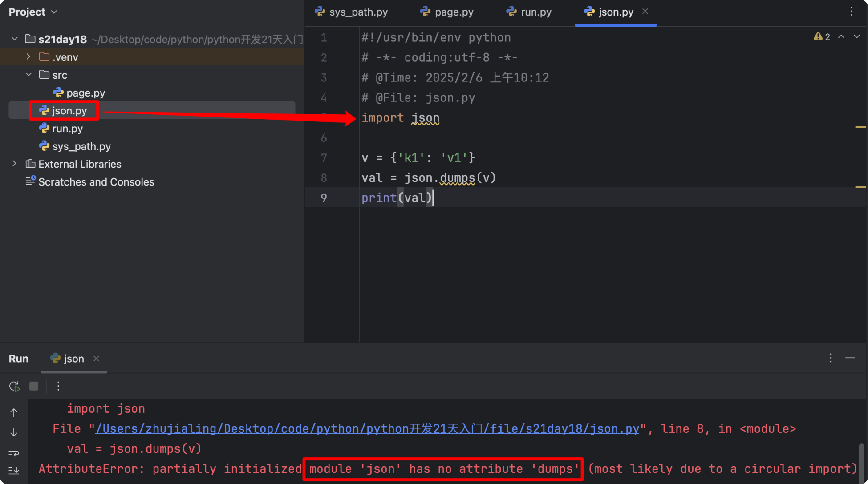Open the json.py file path link
Screen dimensions: 868x484
pos(367,429)
